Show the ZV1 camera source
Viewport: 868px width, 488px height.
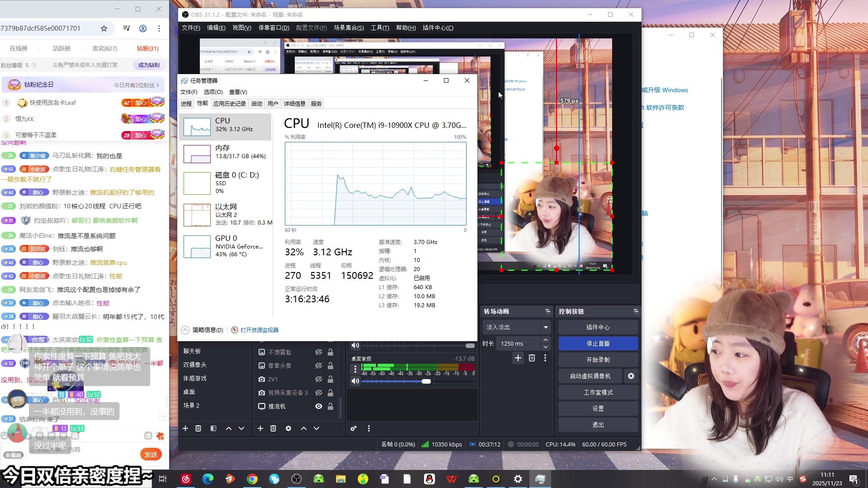point(319,379)
